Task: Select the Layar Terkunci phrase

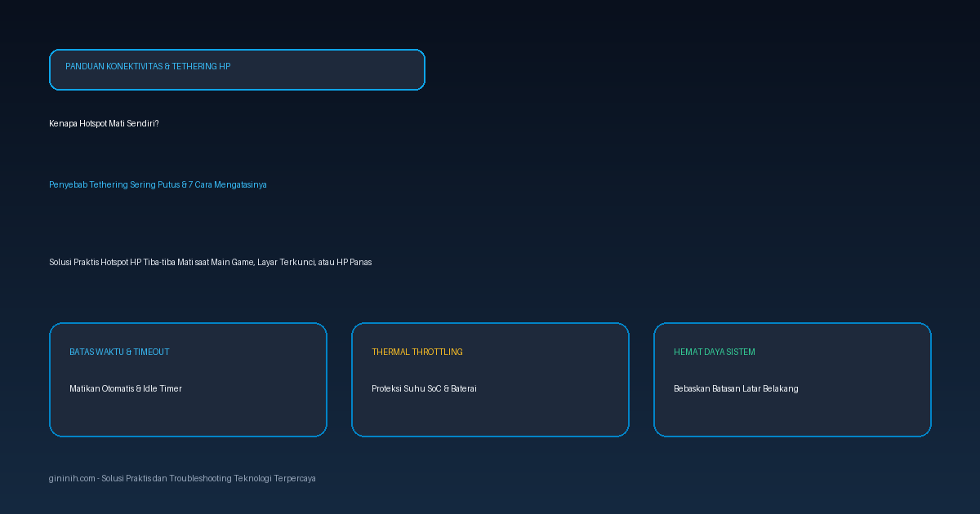Action: (x=286, y=262)
